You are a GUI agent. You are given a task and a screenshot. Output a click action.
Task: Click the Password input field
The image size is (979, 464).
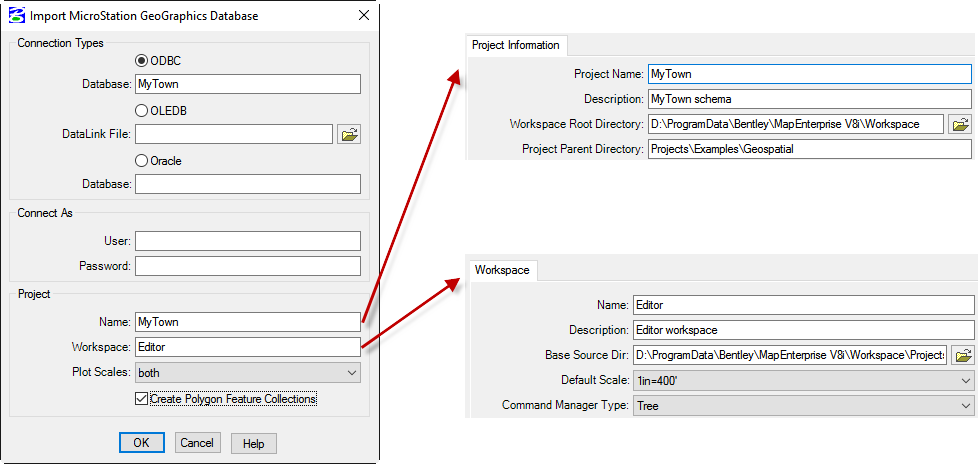click(248, 265)
